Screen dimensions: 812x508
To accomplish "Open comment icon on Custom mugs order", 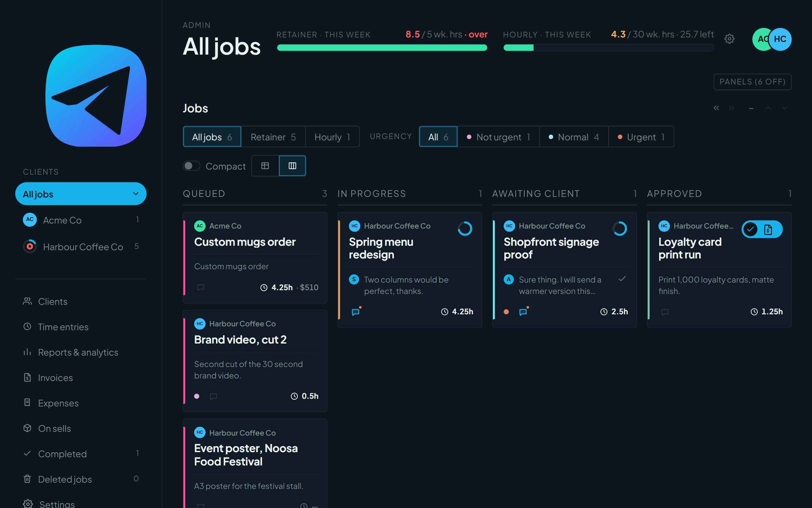I will tap(201, 288).
